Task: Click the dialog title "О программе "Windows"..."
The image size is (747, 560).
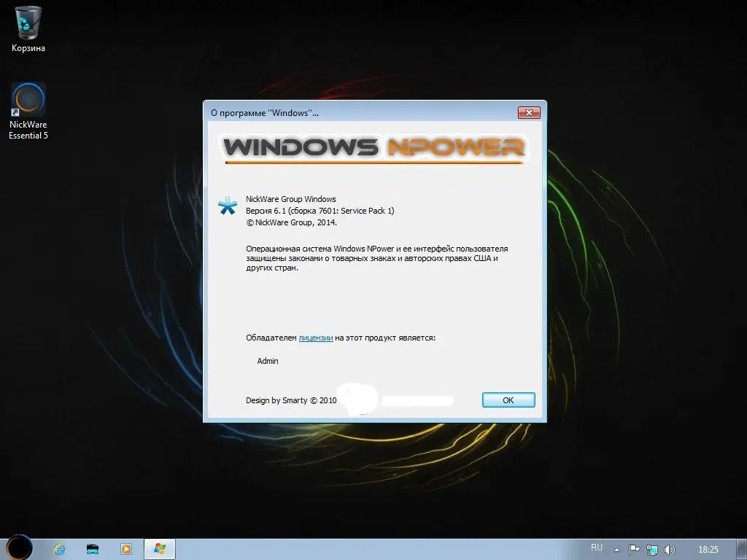Action: click(265, 113)
